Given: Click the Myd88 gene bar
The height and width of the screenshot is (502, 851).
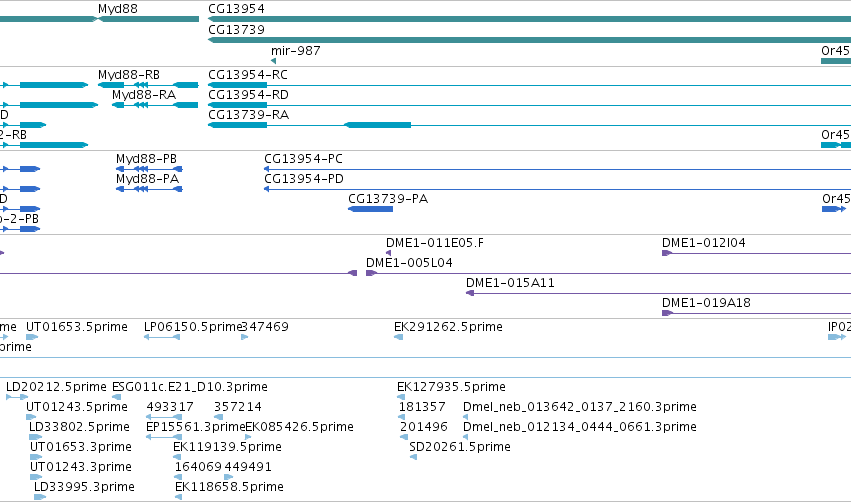Looking at the screenshot, I should (149, 19).
